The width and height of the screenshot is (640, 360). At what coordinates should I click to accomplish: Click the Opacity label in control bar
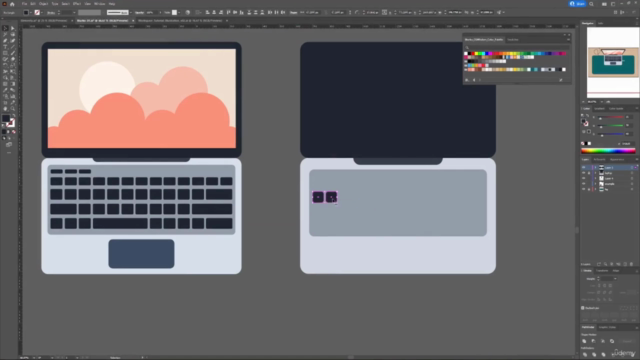coord(139,13)
